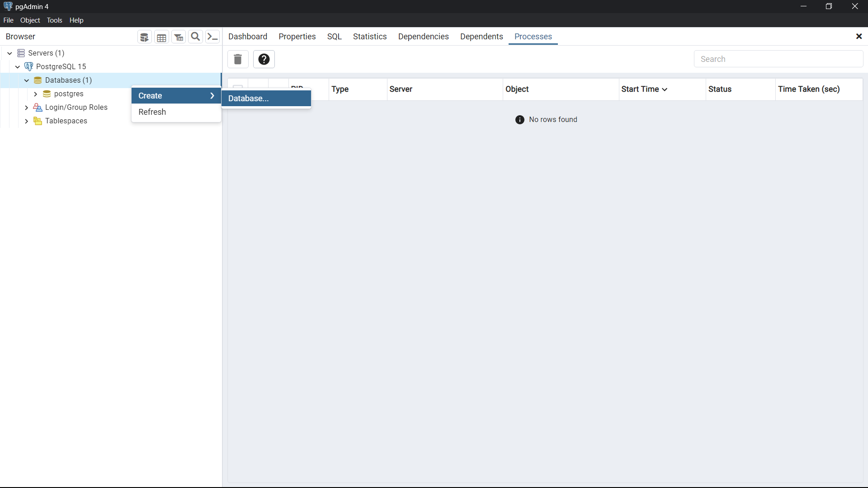Click the Search input field
The width and height of the screenshot is (868, 488).
(x=778, y=59)
